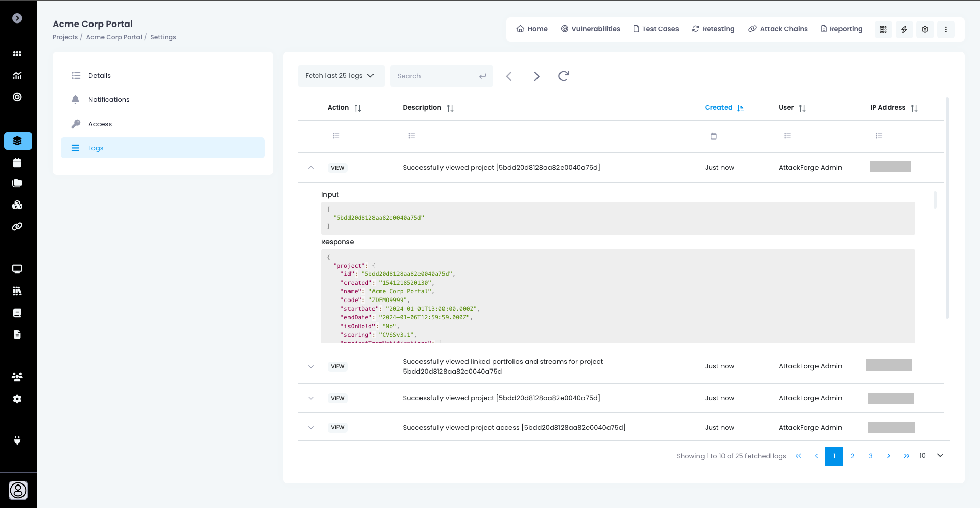Open the grid apps icon in top bar

pyautogui.click(x=883, y=29)
